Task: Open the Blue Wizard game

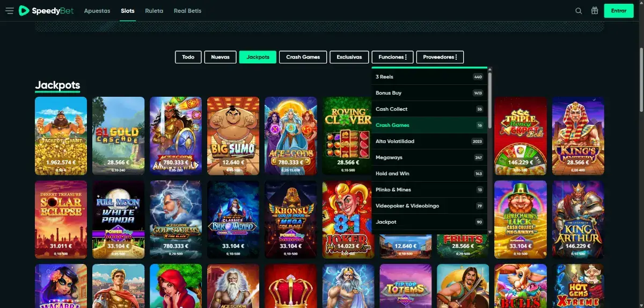Action: tap(233, 219)
